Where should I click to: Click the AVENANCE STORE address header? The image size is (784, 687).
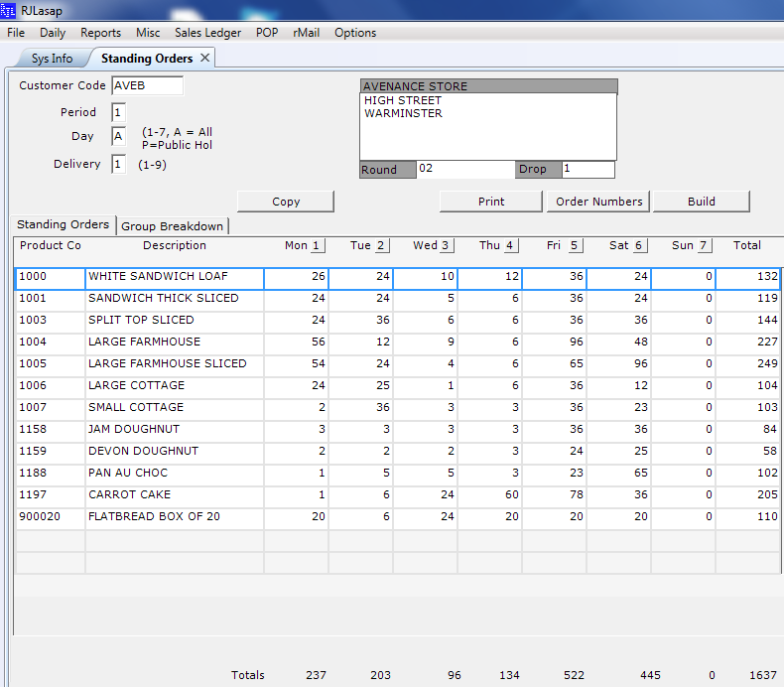(488, 86)
